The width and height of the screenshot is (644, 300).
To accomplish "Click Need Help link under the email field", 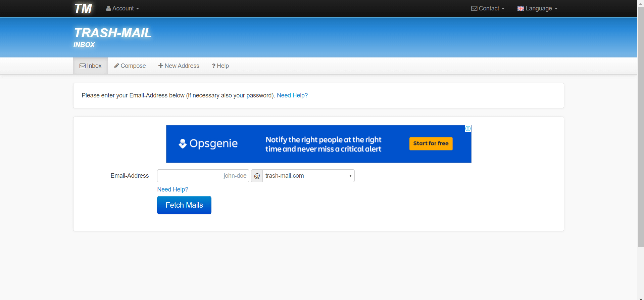I will (x=172, y=189).
